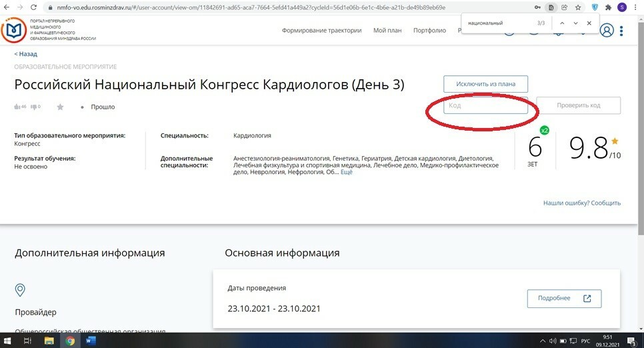
Task: Add event to favorites with star icon
Action: 61,107
